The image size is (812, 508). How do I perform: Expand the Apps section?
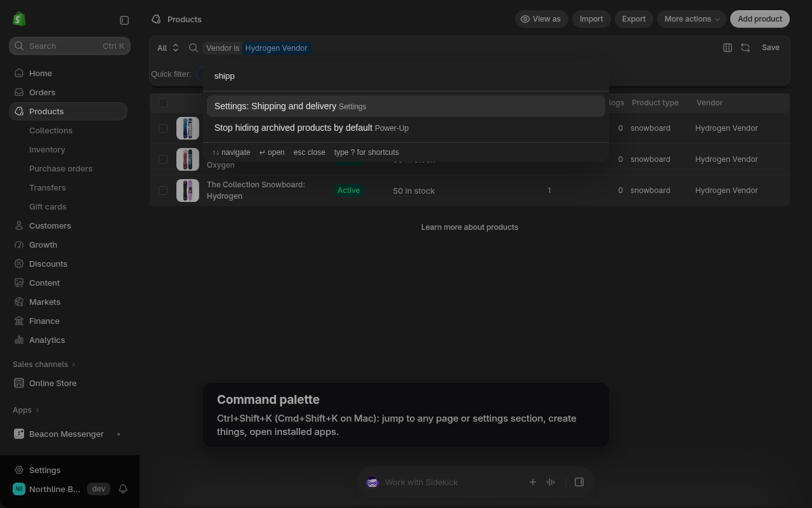coord(26,410)
